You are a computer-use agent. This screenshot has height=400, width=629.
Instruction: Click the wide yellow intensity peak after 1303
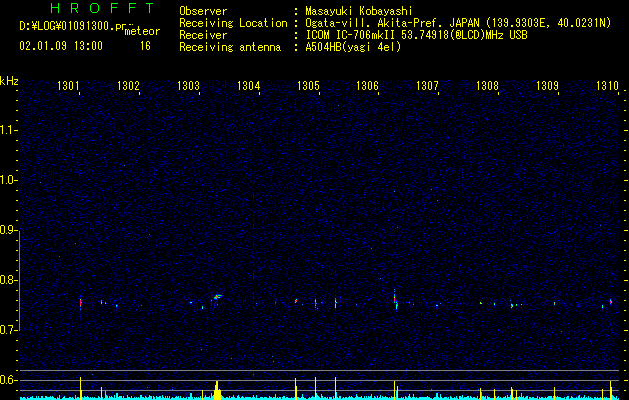coord(217,390)
